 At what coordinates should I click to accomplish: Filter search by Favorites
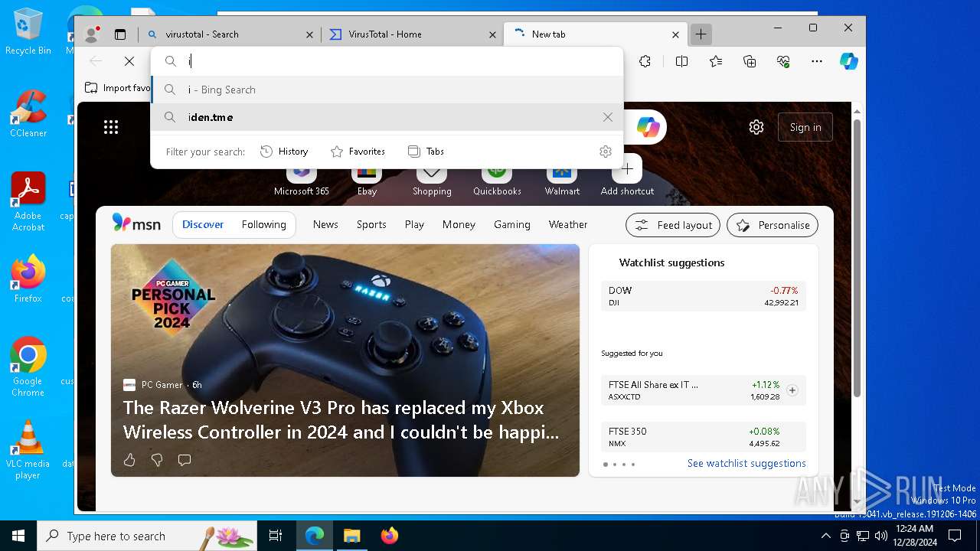pyautogui.click(x=358, y=152)
